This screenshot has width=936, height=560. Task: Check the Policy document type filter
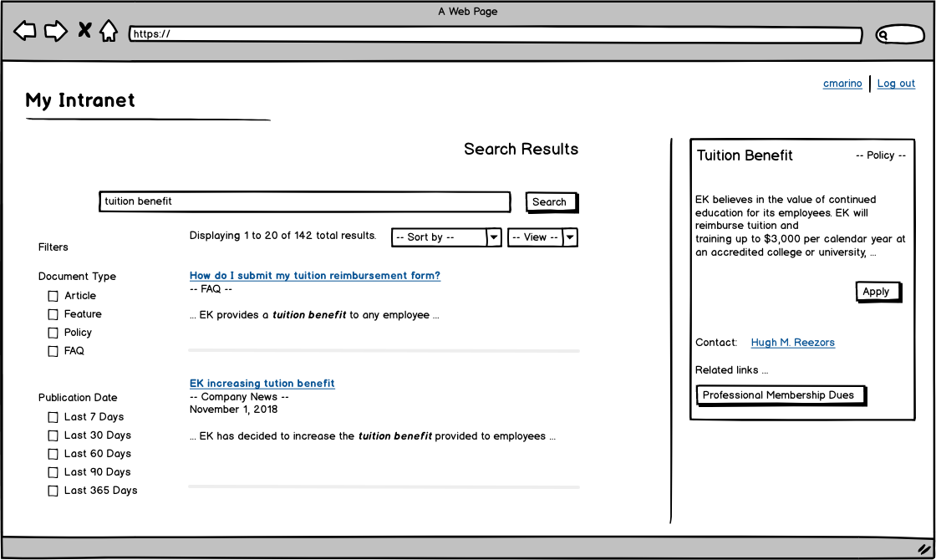pyautogui.click(x=53, y=333)
